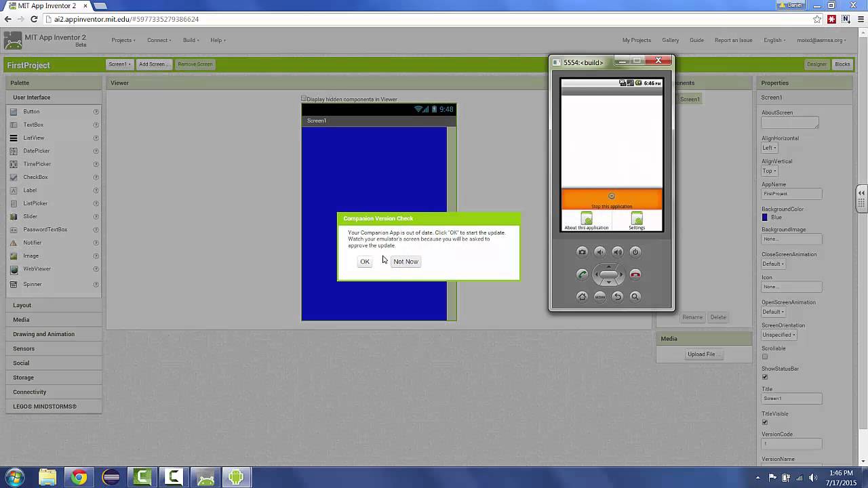
Task: Click the browser reload button
Action: point(34,20)
